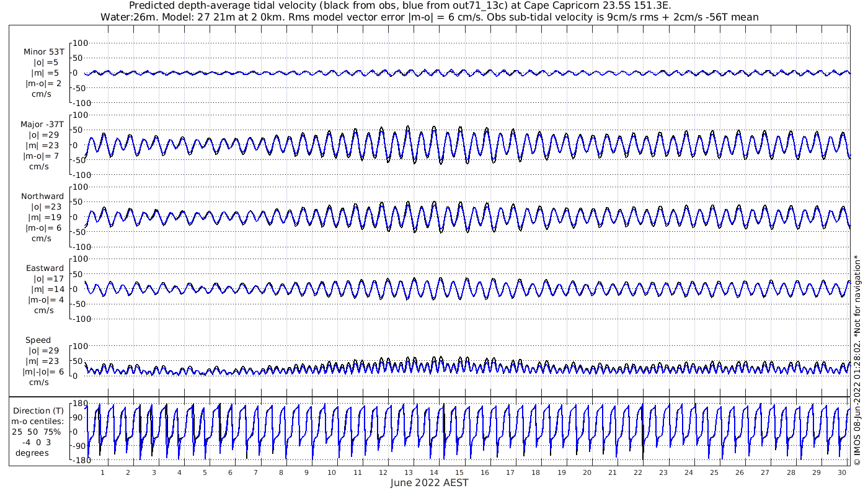Click day '1' tick label on x-axis
Viewport: 868px width, 496px height.
tap(102, 472)
